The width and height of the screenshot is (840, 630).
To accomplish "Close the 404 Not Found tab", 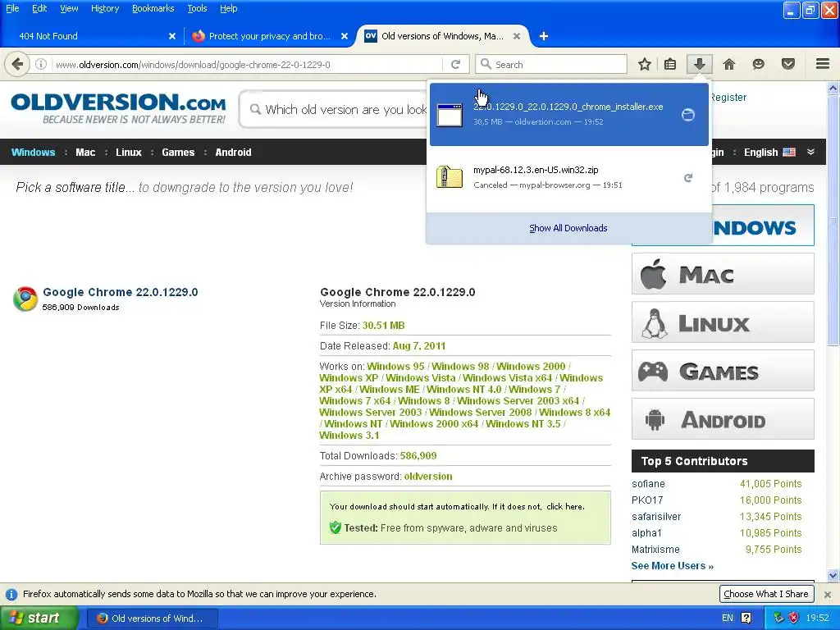I will coord(172,36).
